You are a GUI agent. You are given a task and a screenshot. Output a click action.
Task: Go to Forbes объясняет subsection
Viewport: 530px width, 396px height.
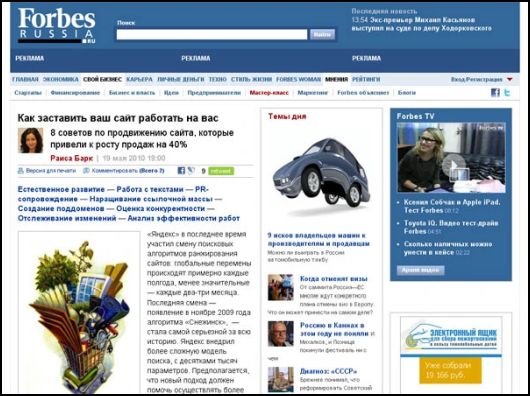tap(363, 93)
